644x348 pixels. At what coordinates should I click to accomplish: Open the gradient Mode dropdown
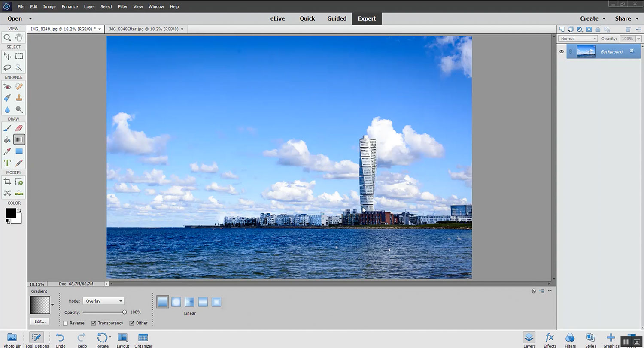coord(104,301)
